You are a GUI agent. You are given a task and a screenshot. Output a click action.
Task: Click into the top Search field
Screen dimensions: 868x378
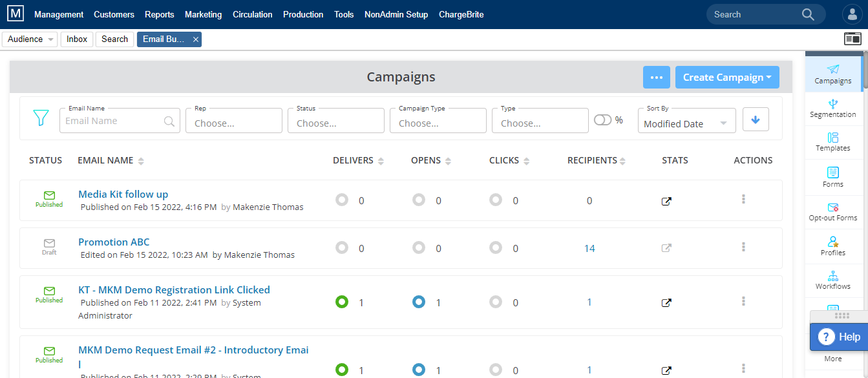point(756,14)
